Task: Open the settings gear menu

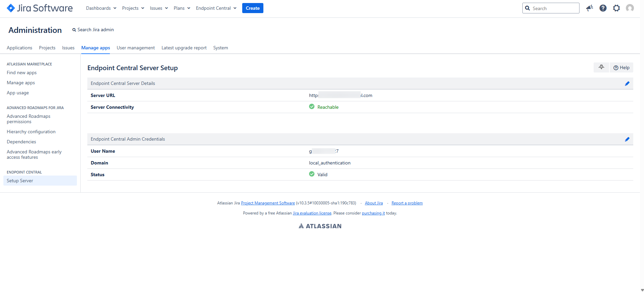Action: point(616,8)
